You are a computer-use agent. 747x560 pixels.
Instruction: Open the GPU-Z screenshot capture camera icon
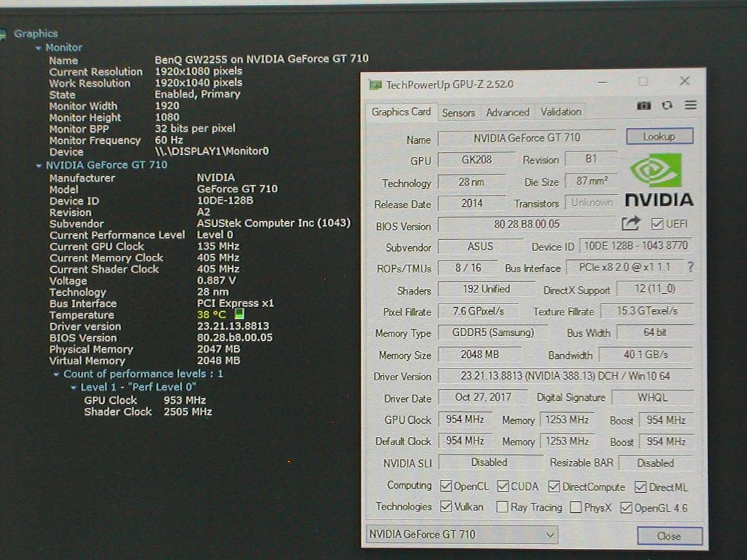point(644,104)
